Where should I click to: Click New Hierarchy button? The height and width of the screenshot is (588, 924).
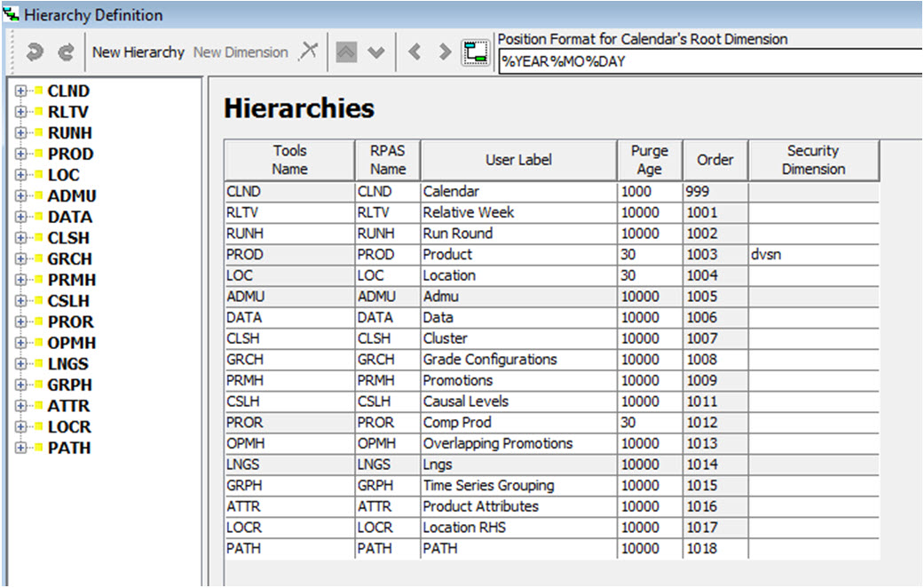pos(138,52)
